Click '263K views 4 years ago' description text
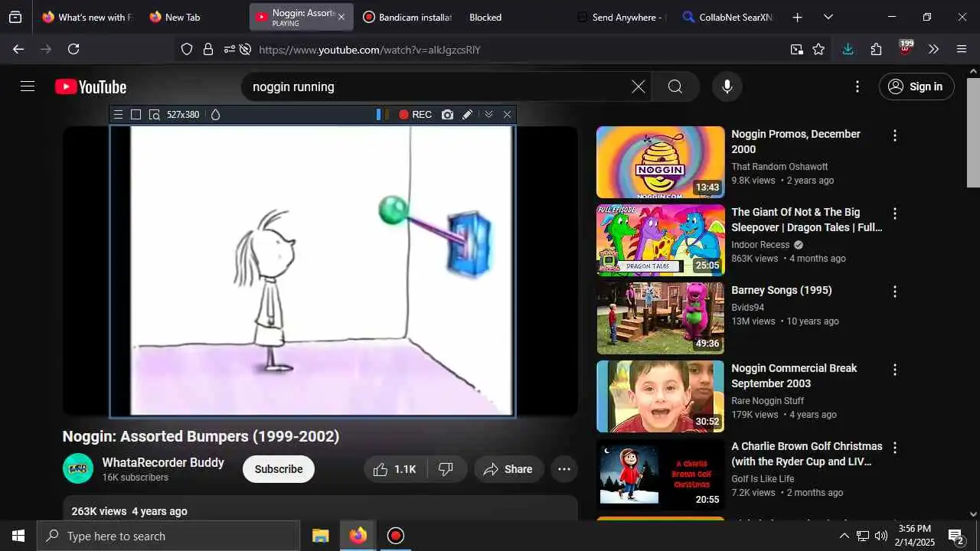980x551 pixels. click(129, 511)
